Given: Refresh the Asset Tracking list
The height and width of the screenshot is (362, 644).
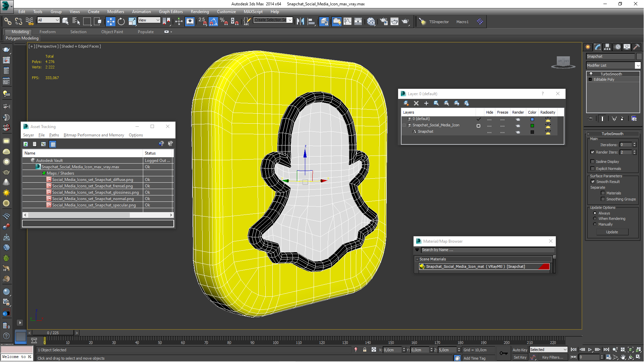Looking at the screenshot, I should 25,144.
